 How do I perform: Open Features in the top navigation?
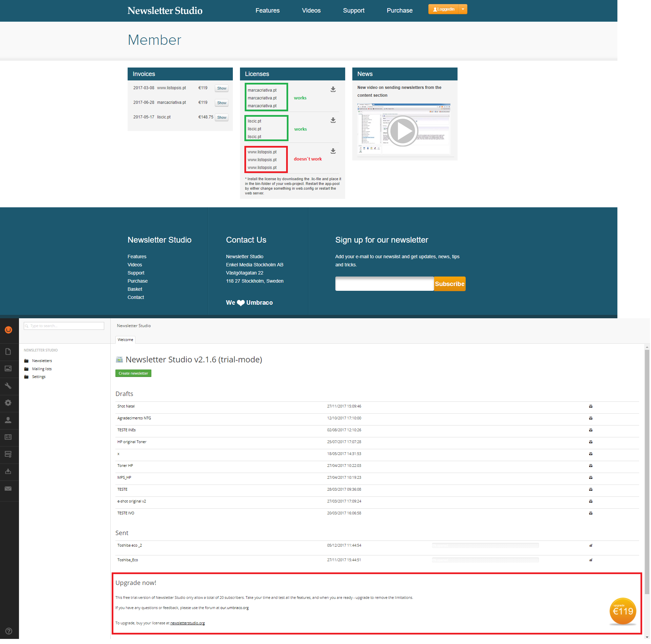point(267,11)
